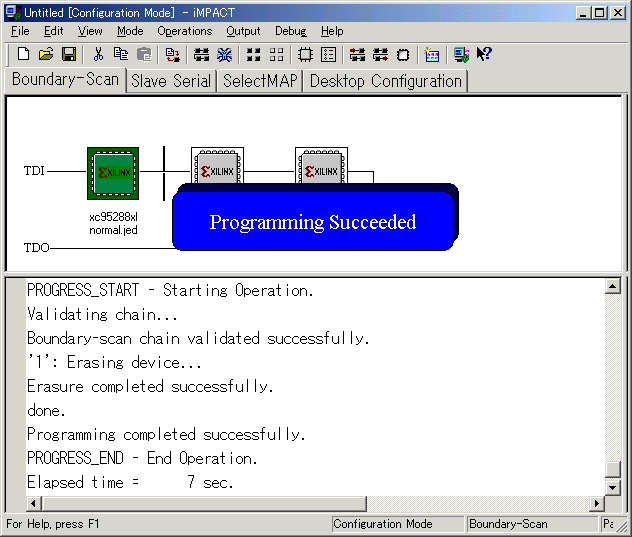632x537 pixels.
Task: Open the Debug menu
Action: [291, 31]
